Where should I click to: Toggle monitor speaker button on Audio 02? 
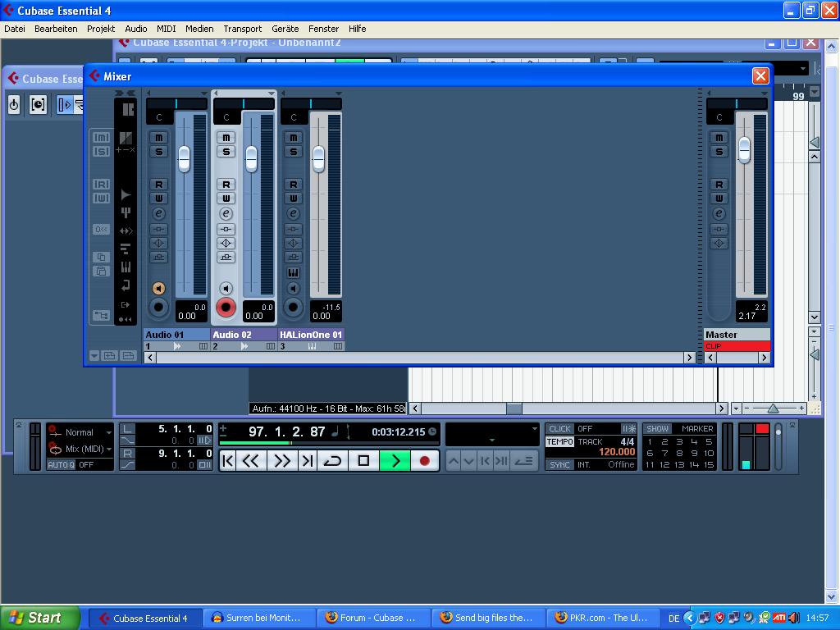pyautogui.click(x=226, y=288)
